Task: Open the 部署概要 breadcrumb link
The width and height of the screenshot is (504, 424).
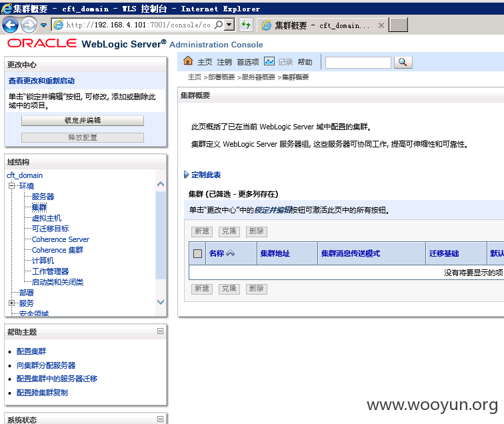Action: pyautogui.click(x=222, y=77)
